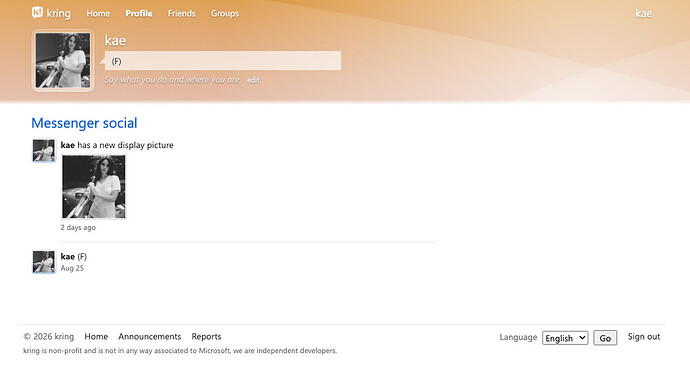This screenshot has width=690, height=382.
Task: Click the kae profile name heading
Action: click(x=115, y=40)
